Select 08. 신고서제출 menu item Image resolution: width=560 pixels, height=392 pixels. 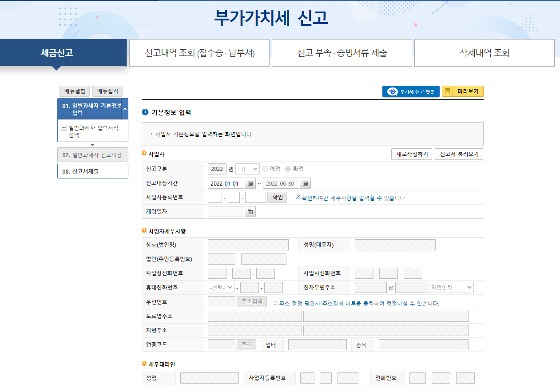tap(93, 171)
